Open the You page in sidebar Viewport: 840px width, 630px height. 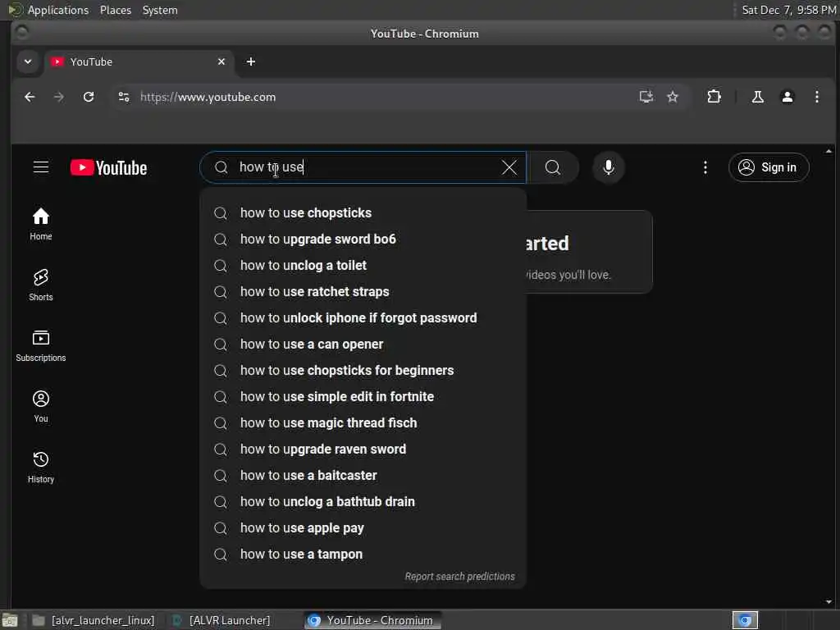pyautogui.click(x=41, y=407)
